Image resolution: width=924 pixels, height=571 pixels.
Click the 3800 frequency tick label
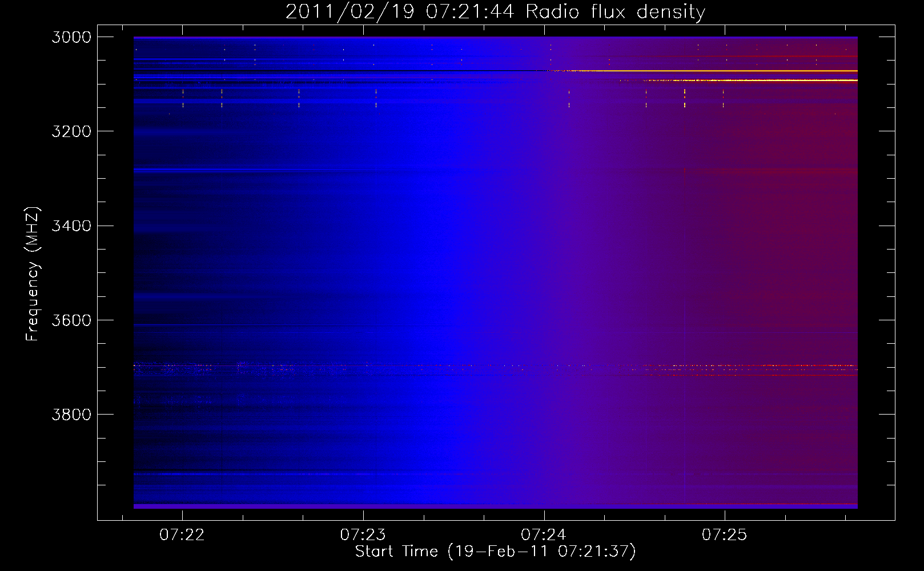[71, 415]
